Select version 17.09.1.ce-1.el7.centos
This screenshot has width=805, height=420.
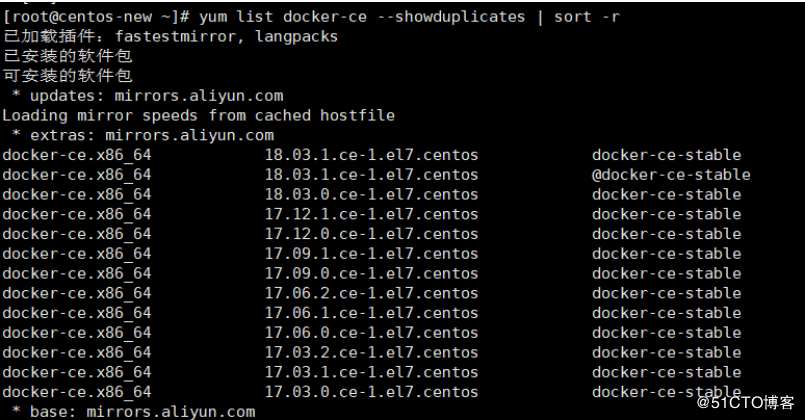pos(371,254)
